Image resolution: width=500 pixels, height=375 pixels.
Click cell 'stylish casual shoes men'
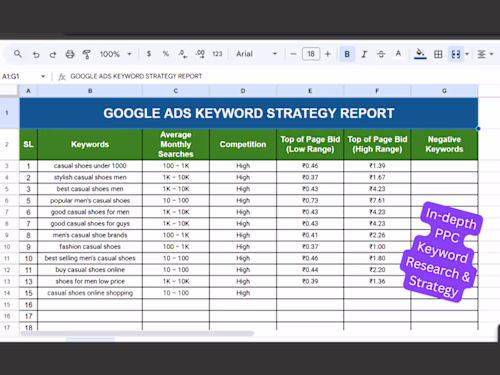[x=90, y=177]
